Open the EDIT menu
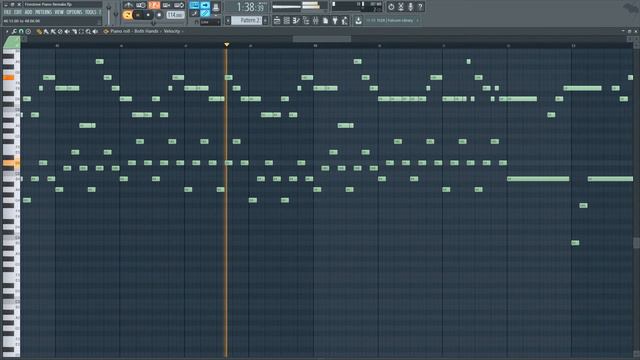 click(18, 12)
